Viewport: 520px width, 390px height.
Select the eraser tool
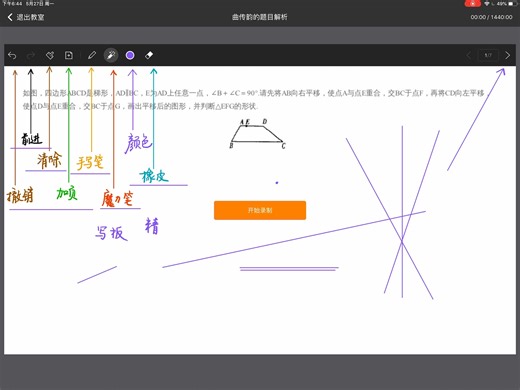point(149,55)
